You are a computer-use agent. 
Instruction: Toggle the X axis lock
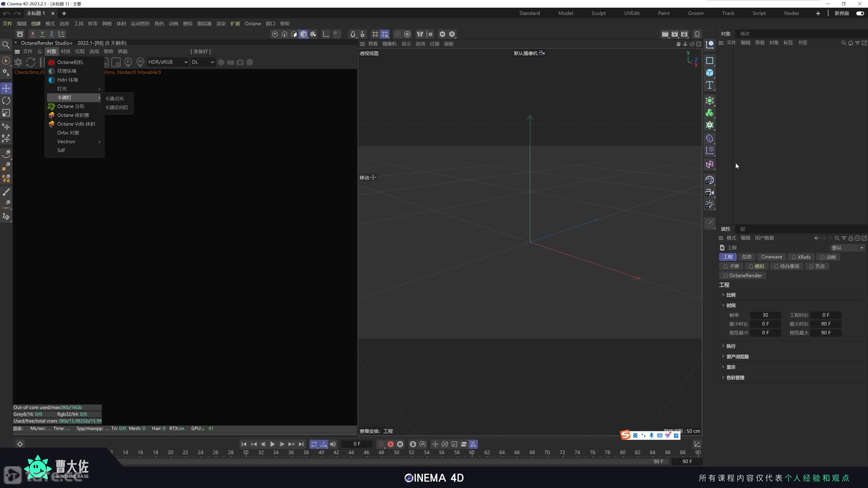click(x=33, y=34)
